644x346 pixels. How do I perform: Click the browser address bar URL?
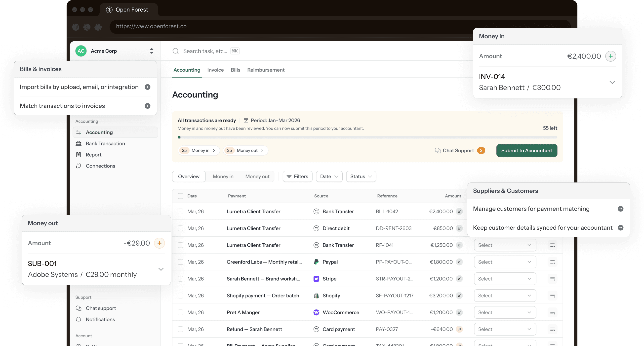coord(151,27)
